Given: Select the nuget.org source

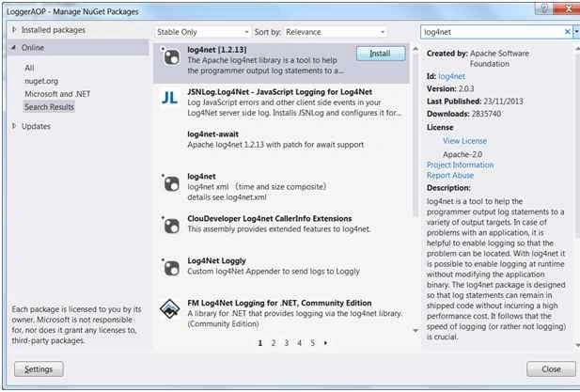Looking at the screenshot, I should point(41,81).
